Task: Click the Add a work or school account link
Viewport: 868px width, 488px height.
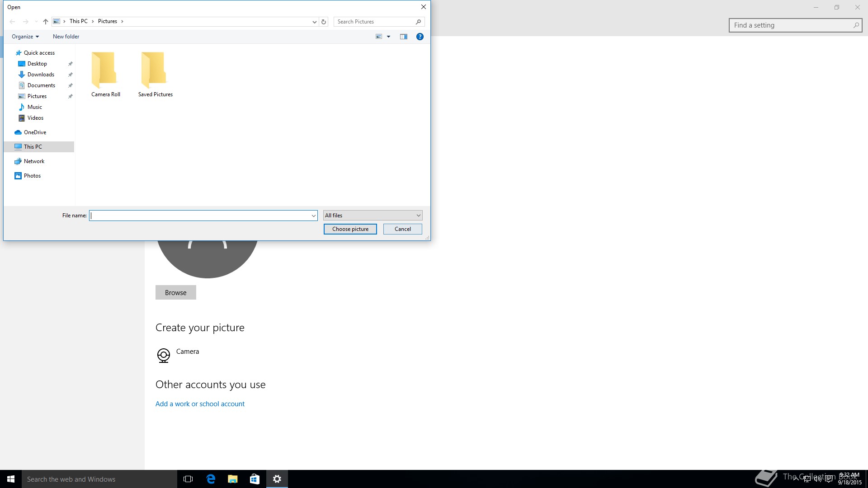Action: (x=200, y=404)
